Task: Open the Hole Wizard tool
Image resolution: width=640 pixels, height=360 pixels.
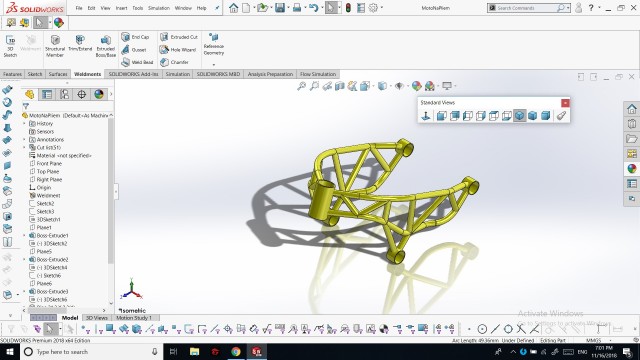Action: 178,49
